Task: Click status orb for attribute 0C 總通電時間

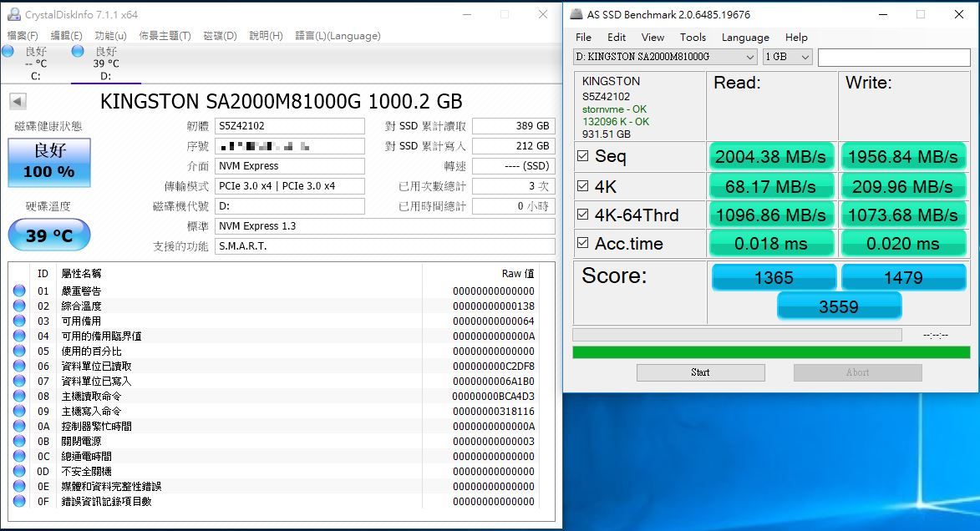Action: [x=19, y=455]
